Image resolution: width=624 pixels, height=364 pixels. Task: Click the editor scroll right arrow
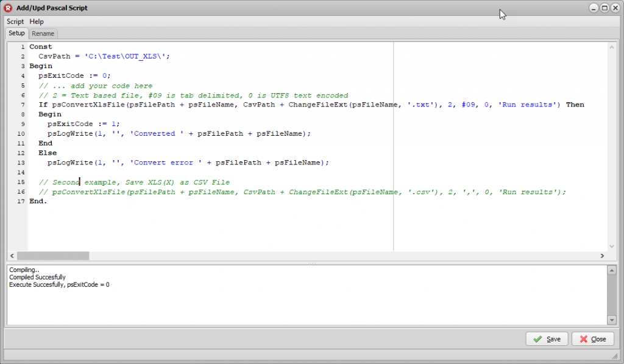pos(602,256)
